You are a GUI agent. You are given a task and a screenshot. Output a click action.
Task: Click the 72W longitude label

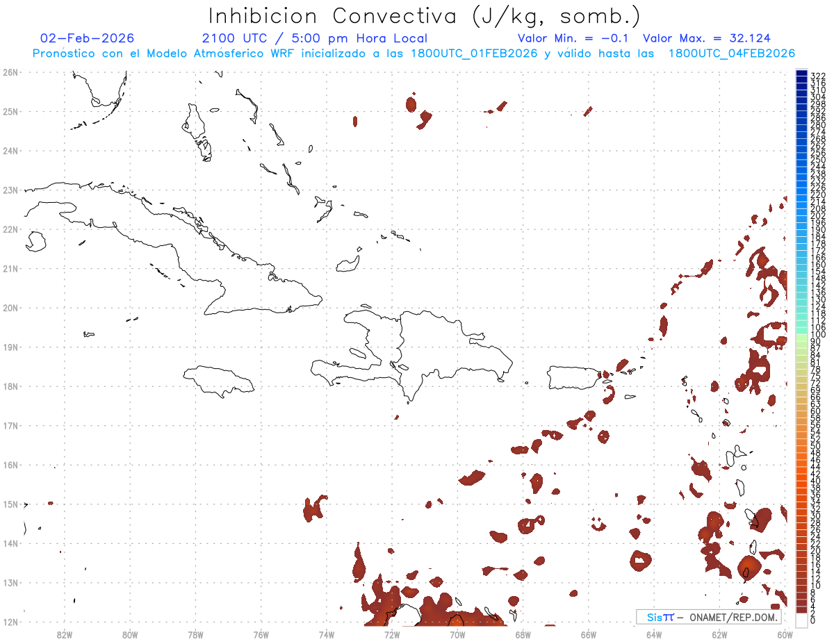click(x=392, y=634)
